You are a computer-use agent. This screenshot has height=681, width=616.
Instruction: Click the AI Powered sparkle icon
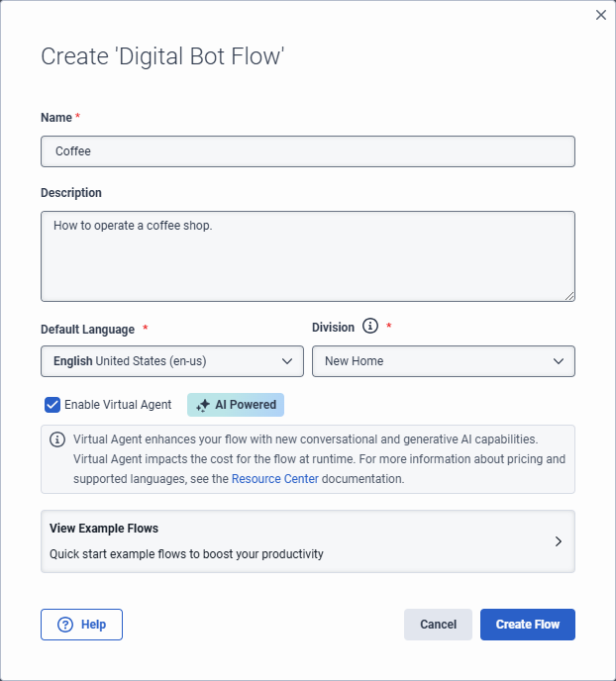click(x=203, y=406)
